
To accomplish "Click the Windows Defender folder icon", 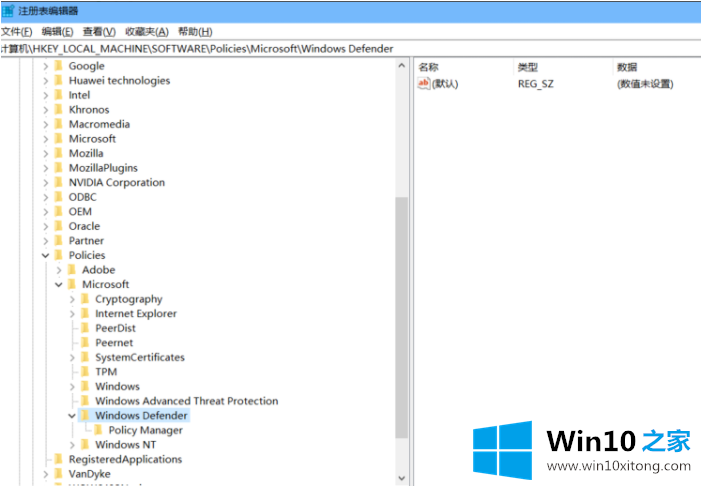I will 85,416.
